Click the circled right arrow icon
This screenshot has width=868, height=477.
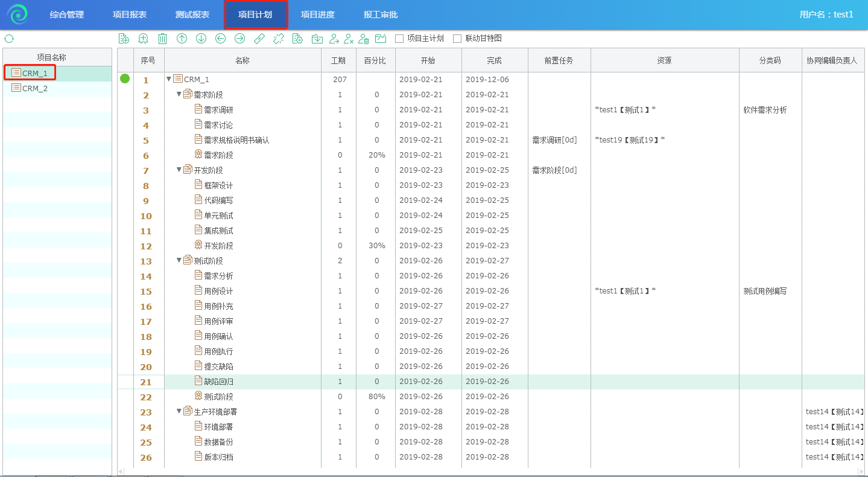(x=239, y=39)
